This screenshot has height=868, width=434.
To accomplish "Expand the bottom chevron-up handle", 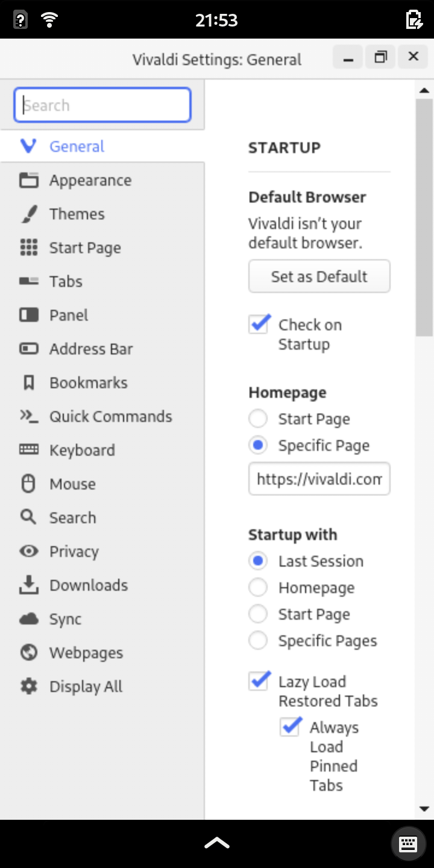I will [x=217, y=843].
